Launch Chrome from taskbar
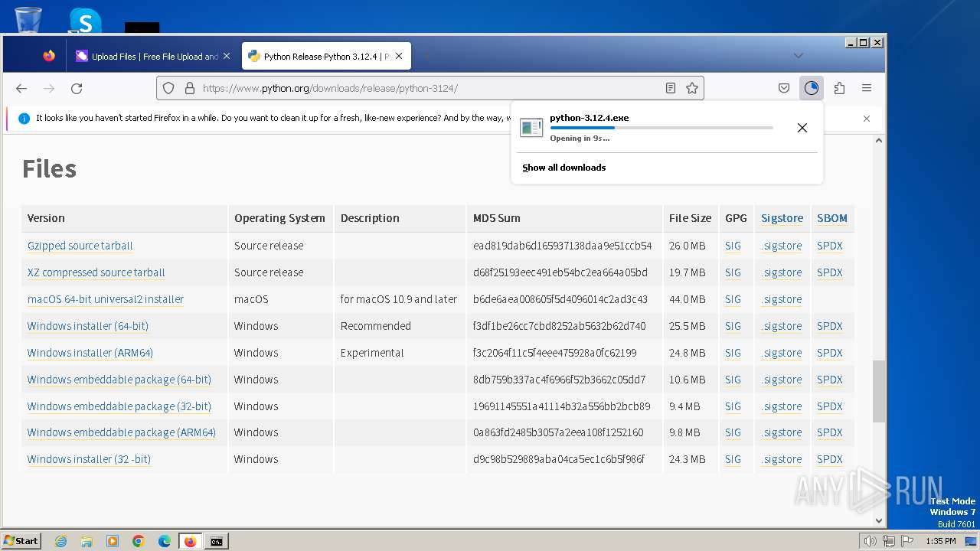The image size is (980, 551). [x=139, y=541]
